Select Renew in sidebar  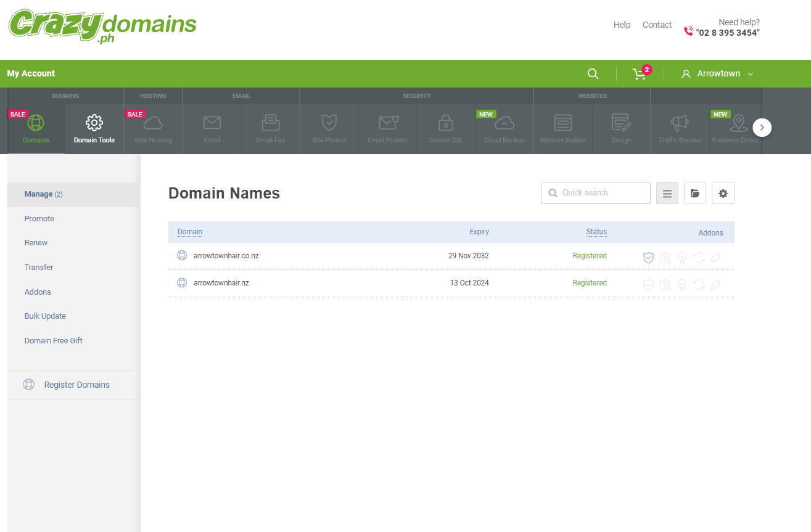click(x=36, y=243)
